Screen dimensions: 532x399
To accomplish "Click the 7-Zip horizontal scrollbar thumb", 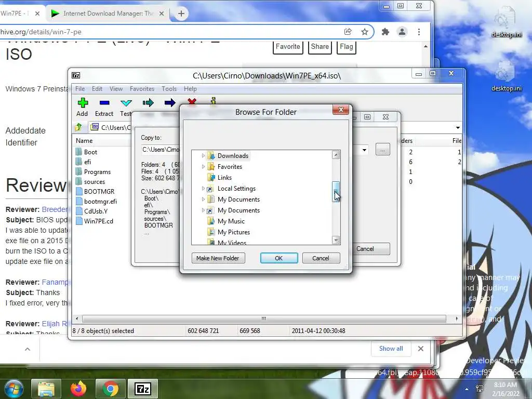I will (264, 318).
